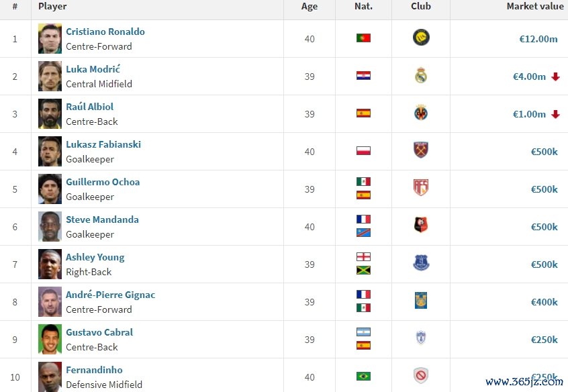
Task: Click the Portugal flag icon
Action: [x=363, y=38]
